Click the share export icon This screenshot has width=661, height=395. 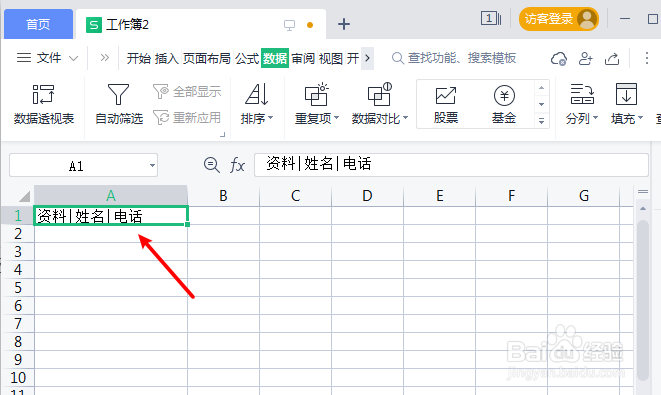(x=612, y=59)
